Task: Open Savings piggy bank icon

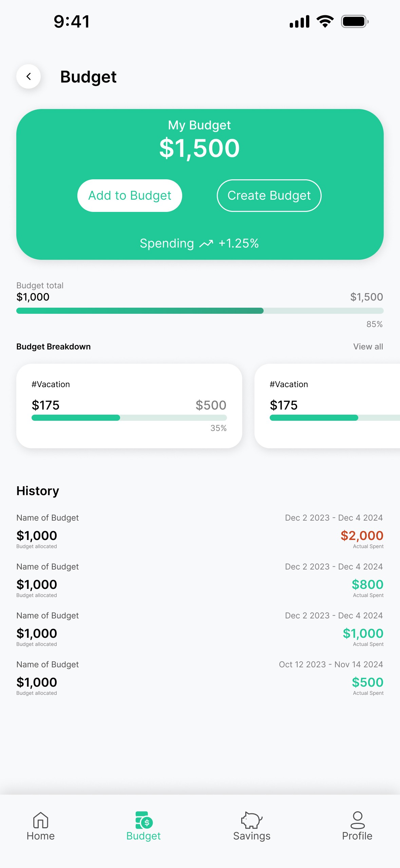Action: pyautogui.click(x=252, y=820)
